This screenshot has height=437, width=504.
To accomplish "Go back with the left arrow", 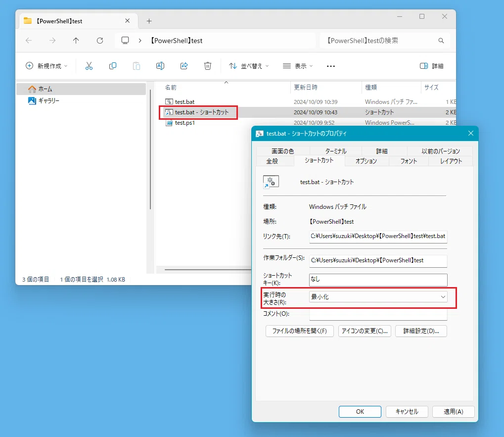I will tap(29, 41).
